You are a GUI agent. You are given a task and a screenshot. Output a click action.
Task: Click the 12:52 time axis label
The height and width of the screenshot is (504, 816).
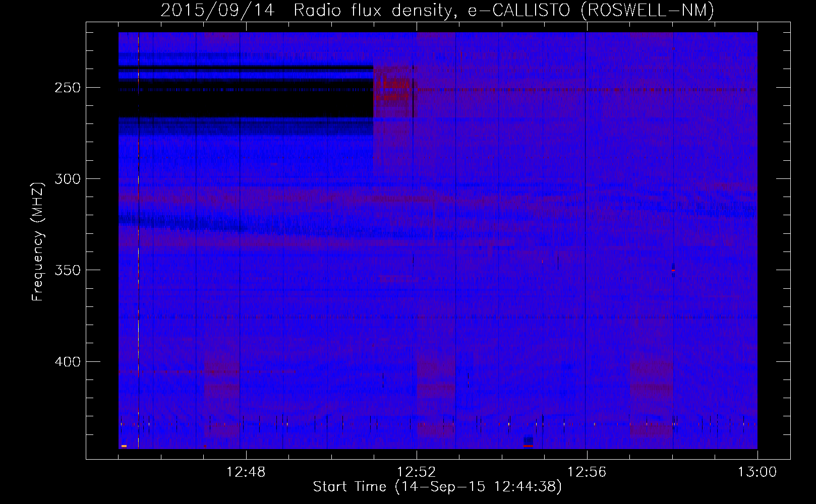(x=417, y=472)
